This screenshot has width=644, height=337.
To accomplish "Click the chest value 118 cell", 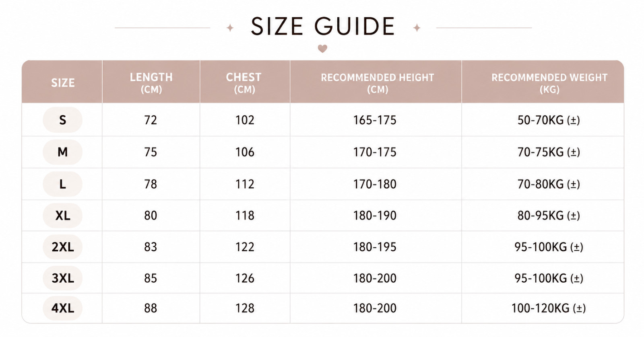I will click(245, 216).
